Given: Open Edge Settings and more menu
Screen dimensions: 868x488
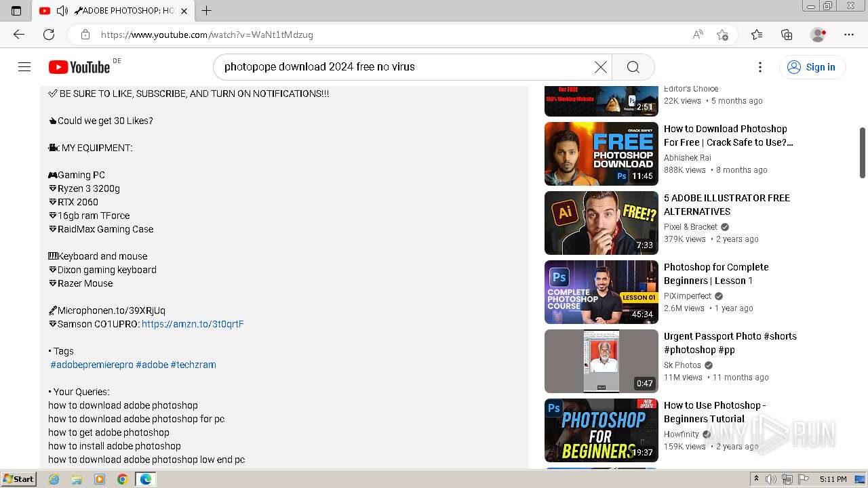Looking at the screenshot, I should tap(849, 34).
